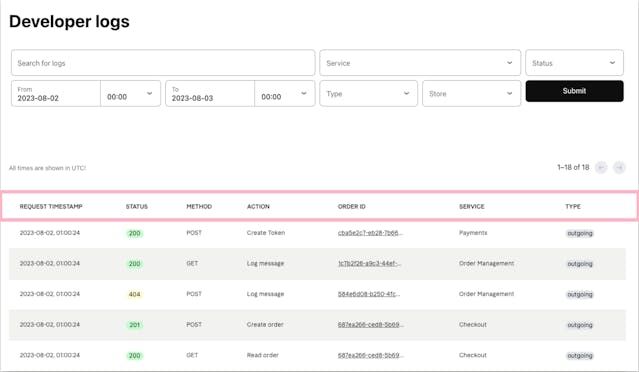Click the Service column header
This screenshot has height=372, width=639.
472,207
